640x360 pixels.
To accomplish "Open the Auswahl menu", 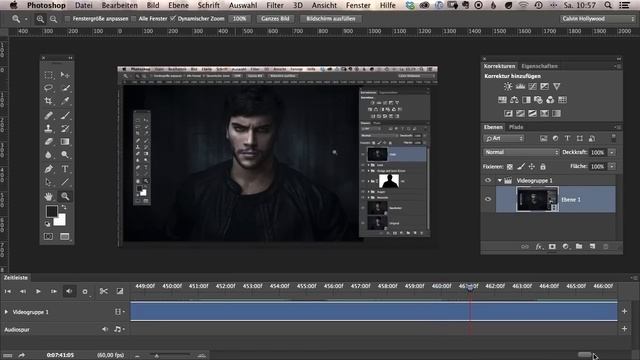I will click(x=243, y=5).
